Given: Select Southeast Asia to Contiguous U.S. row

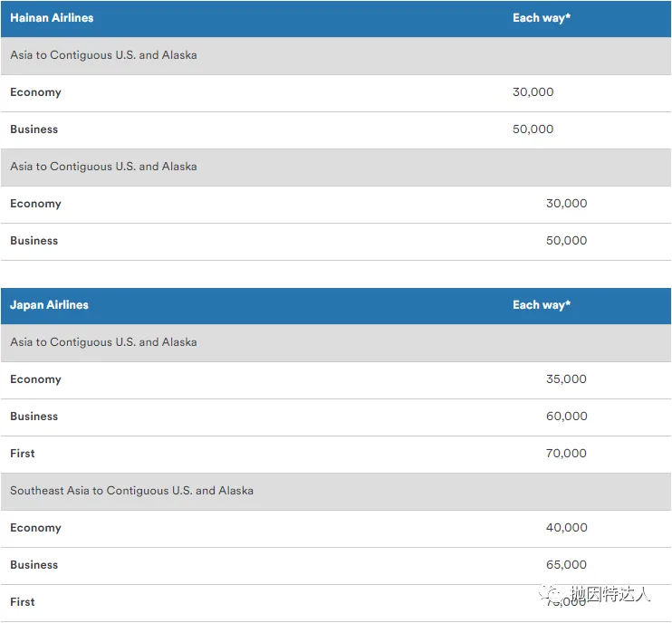Looking at the screenshot, I should (x=131, y=491).
